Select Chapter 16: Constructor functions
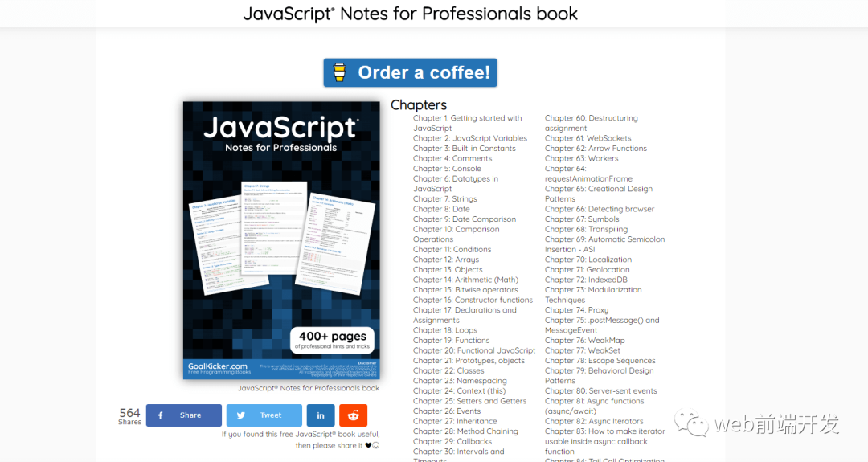Image resolution: width=868 pixels, height=462 pixels. pyautogui.click(x=473, y=300)
